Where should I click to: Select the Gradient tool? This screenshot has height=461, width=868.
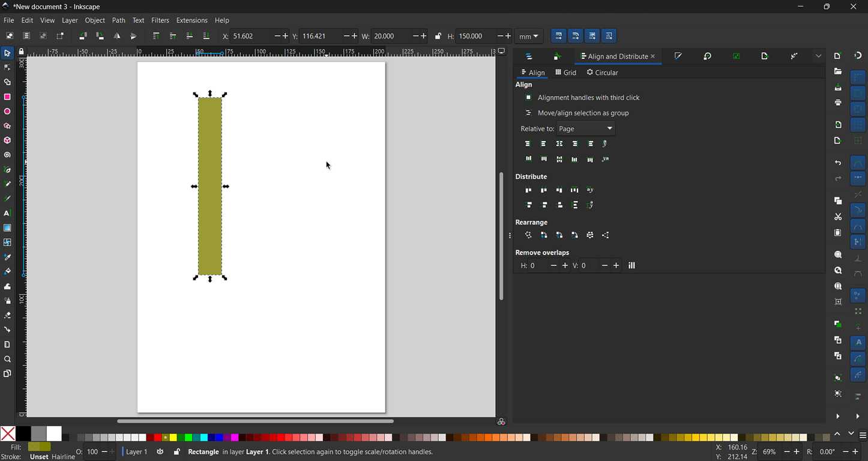(7, 228)
